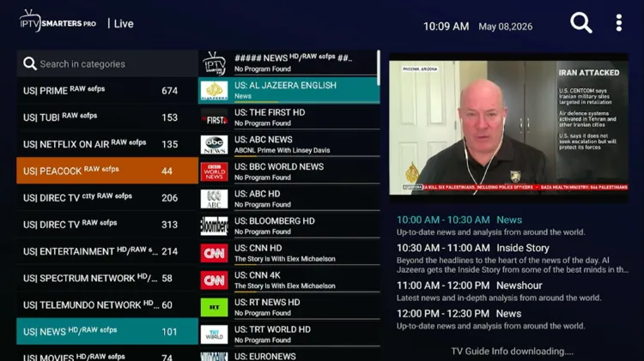Open US| DIREC TV category with 313 channels
644x361 pixels.
click(107, 225)
